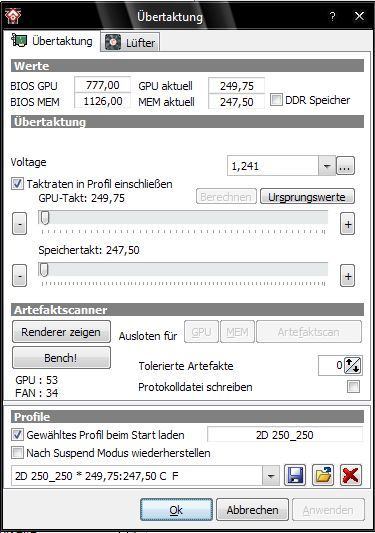This screenshot has width=375, height=533.
Task: Delete the profile with red X icon
Action: (x=351, y=475)
